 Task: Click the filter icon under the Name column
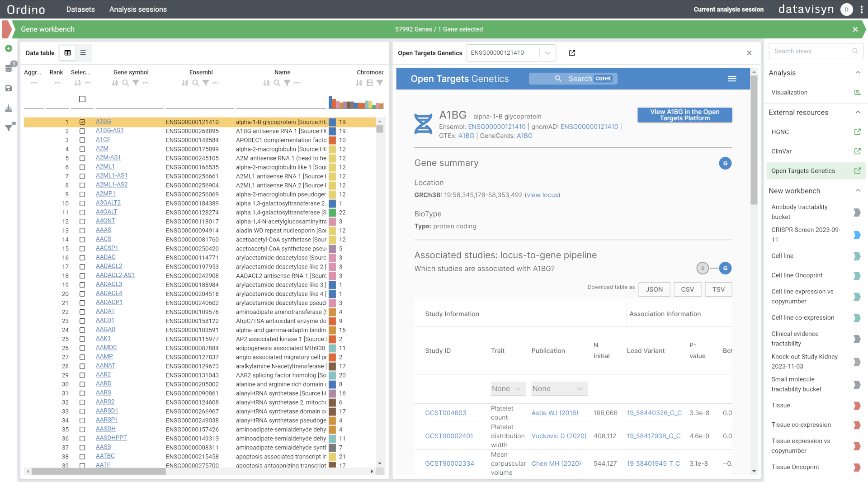pos(287,83)
